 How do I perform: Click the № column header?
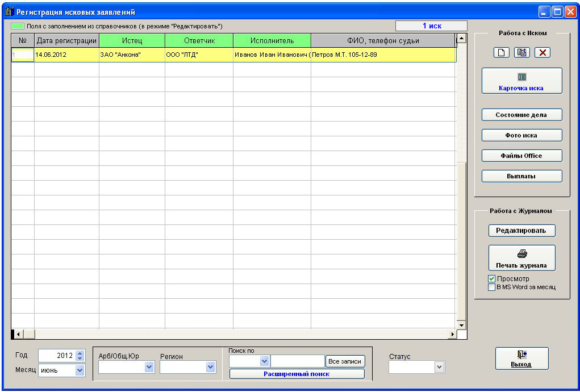23,41
